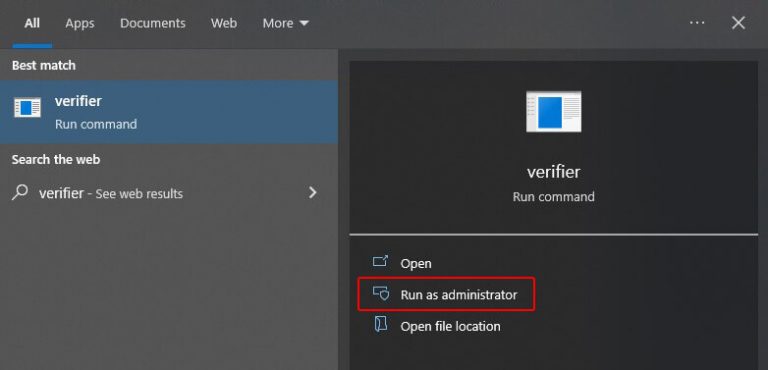Click the verifier icon in Best match

point(27,107)
